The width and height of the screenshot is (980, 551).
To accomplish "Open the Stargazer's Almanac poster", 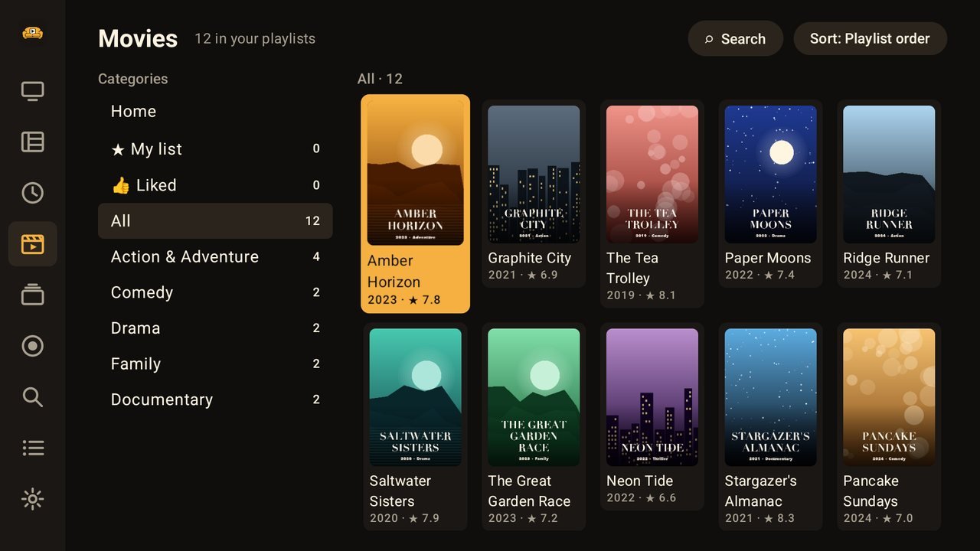I will tap(771, 397).
